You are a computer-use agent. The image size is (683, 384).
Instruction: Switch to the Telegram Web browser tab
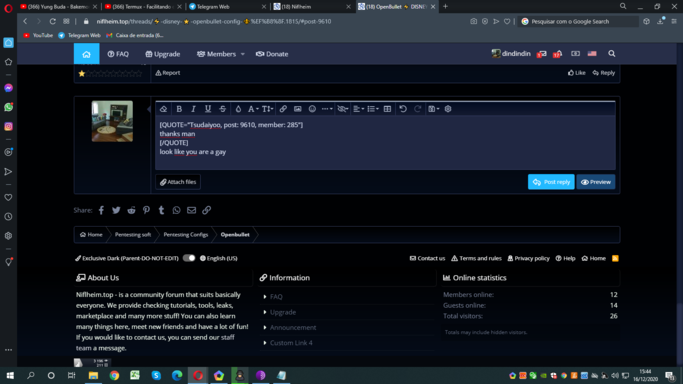pos(227,7)
